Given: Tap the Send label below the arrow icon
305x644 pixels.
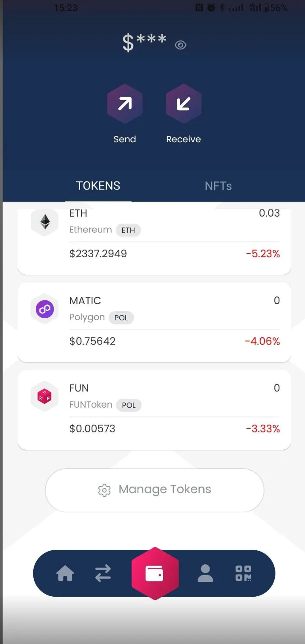Looking at the screenshot, I should [124, 139].
